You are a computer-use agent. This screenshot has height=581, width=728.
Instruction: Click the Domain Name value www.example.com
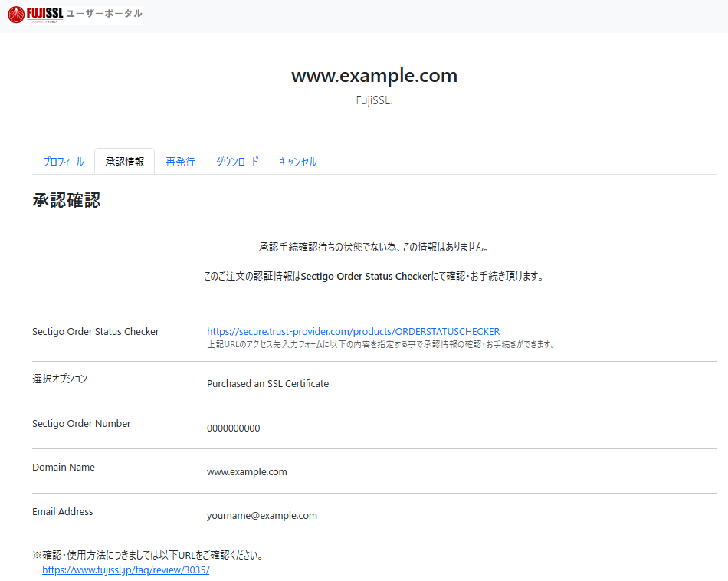pos(247,471)
